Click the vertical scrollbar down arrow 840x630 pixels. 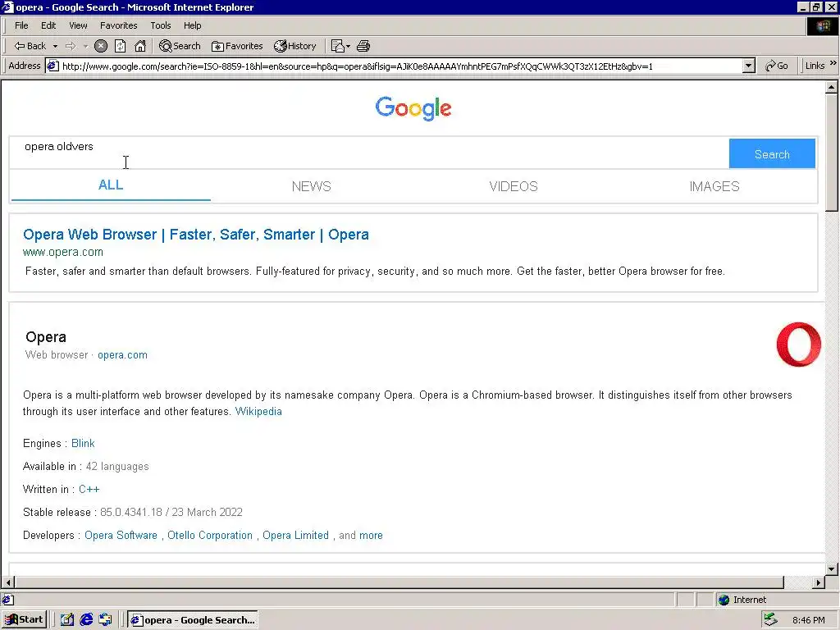[x=832, y=569]
